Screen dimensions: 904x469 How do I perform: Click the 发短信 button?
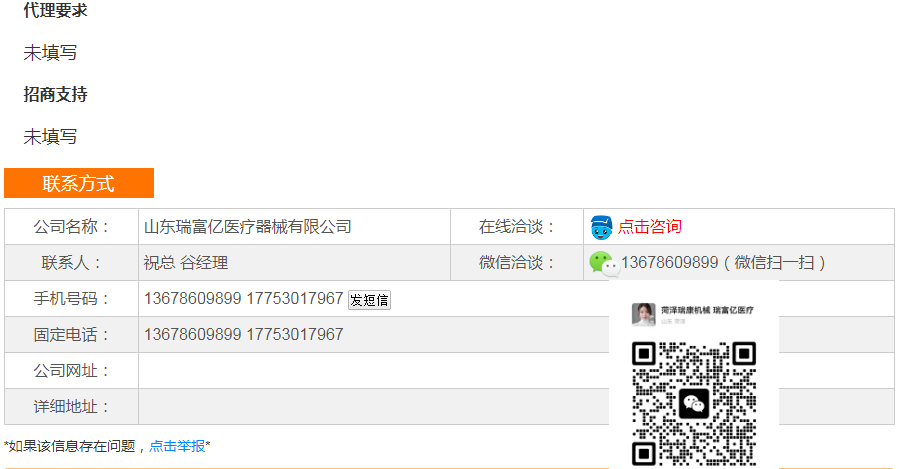click(370, 300)
